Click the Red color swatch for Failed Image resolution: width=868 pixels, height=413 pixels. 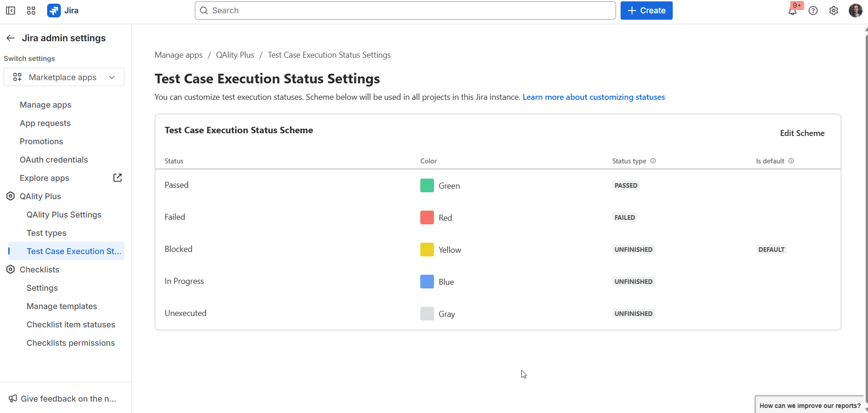coord(427,217)
